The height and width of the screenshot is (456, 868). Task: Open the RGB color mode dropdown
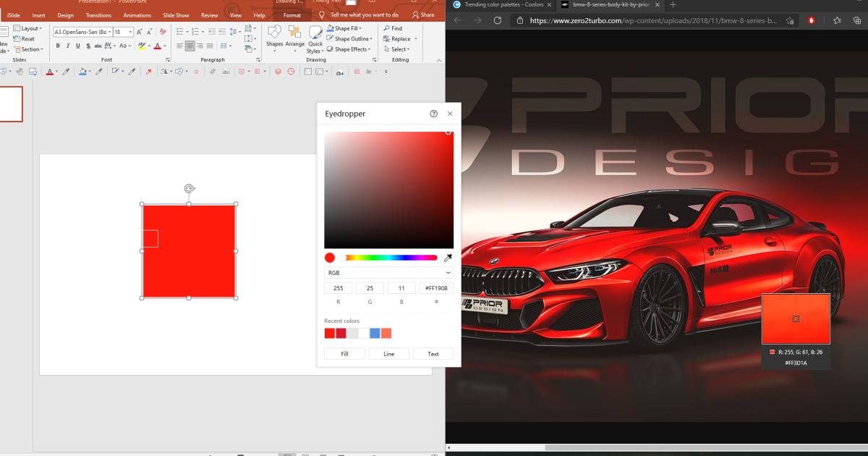[389, 272]
